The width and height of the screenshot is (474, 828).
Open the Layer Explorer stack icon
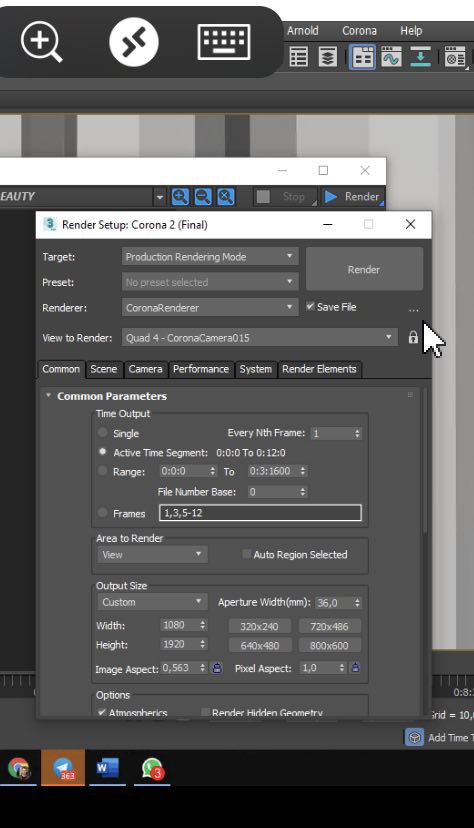click(327, 57)
